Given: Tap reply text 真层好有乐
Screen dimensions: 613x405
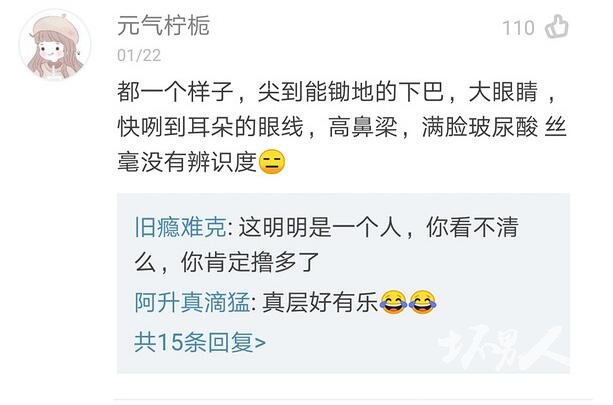Looking at the screenshot, I should tap(320, 303).
